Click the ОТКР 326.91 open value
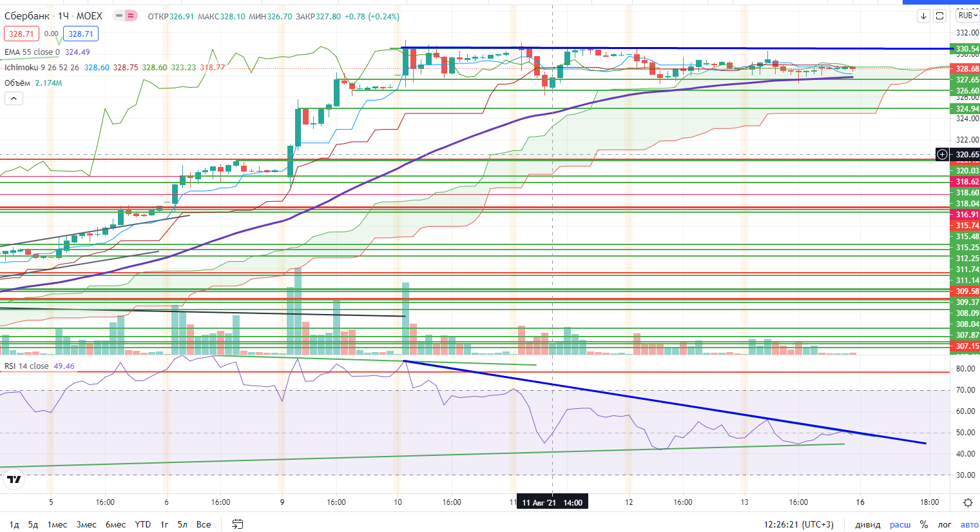Image resolution: width=980 pixels, height=532 pixels. (171, 17)
